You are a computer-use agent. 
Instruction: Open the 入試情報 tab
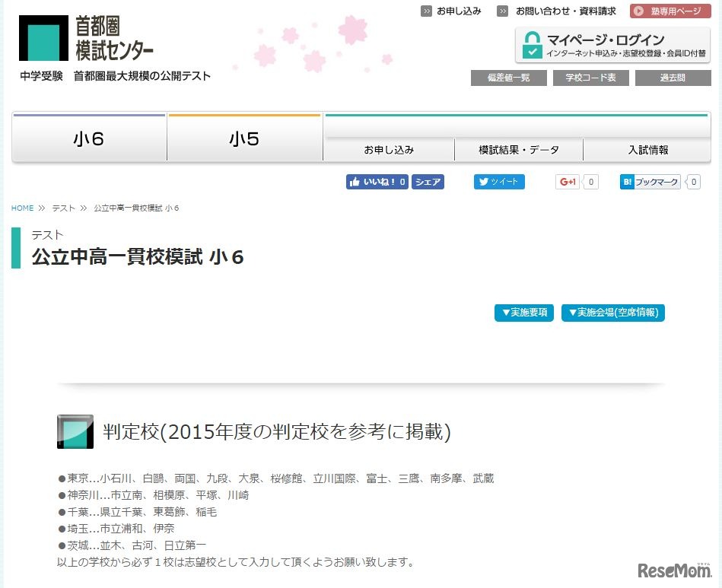coord(647,150)
